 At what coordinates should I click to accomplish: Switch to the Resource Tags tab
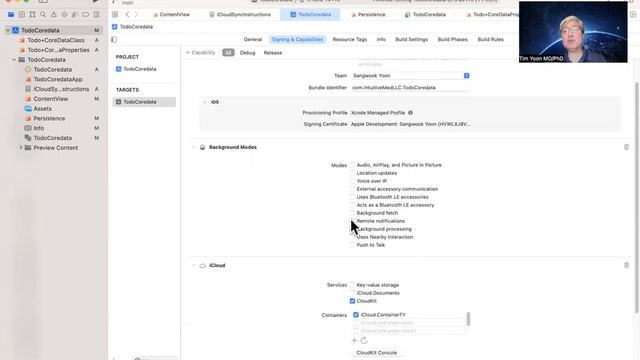coord(350,40)
